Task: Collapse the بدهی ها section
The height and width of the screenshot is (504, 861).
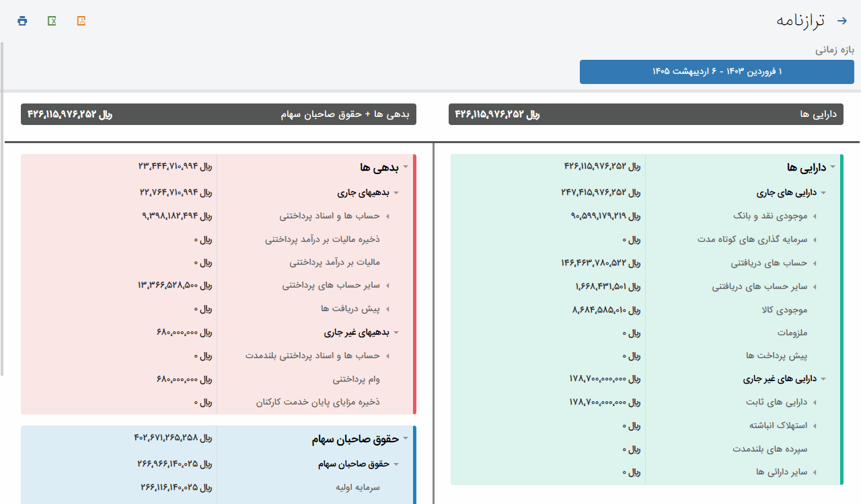Action: [405, 167]
